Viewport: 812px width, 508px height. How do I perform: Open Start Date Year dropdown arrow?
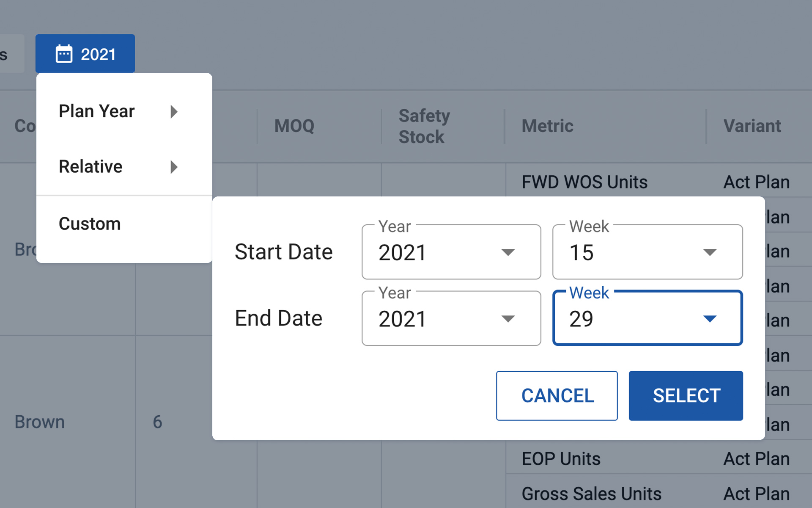click(508, 252)
